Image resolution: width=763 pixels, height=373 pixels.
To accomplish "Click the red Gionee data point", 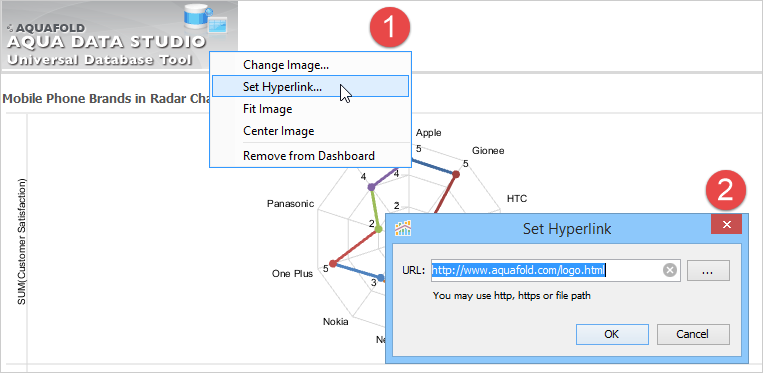I will (x=456, y=174).
